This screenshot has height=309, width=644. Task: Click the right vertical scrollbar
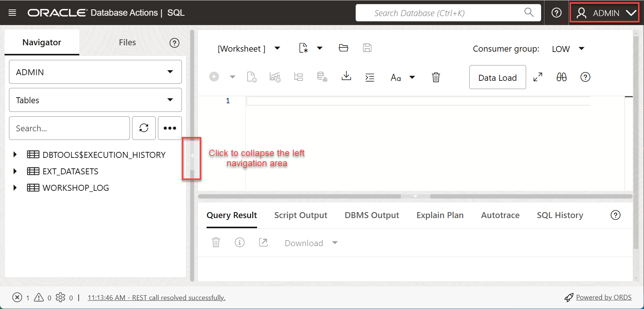(636, 142)
